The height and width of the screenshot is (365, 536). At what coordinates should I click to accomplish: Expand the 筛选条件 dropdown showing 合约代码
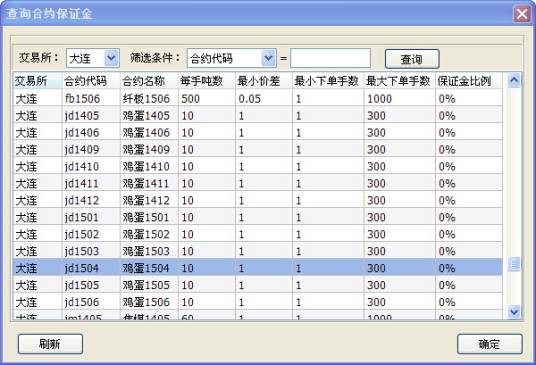pyautogui.click(x=231, y=58)
